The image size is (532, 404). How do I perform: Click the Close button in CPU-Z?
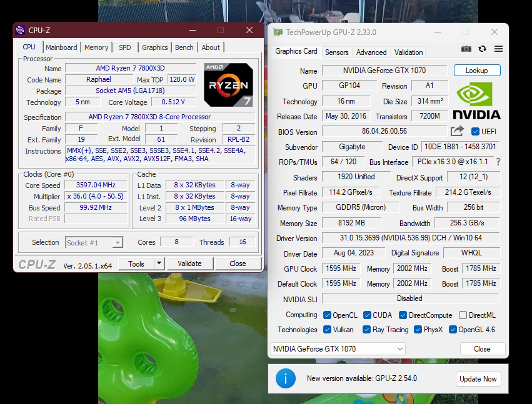238,264
